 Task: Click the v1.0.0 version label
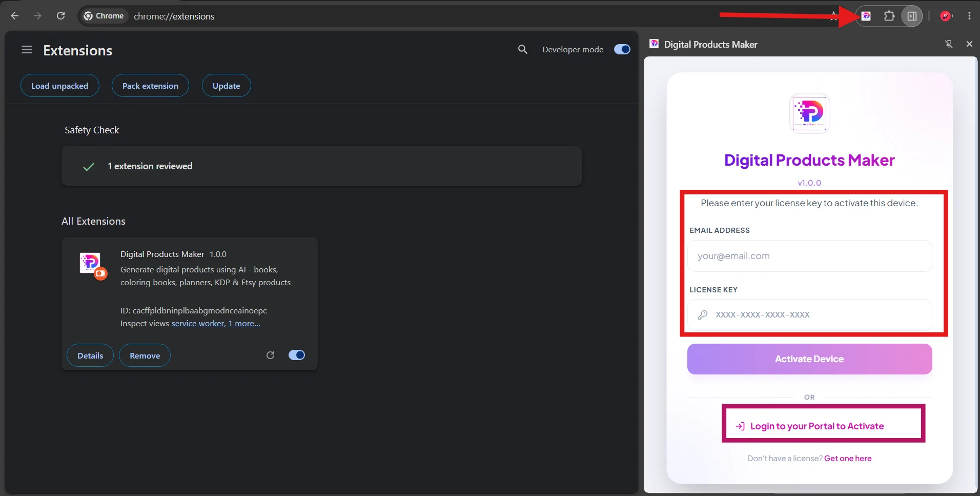[x=809, y=183]
